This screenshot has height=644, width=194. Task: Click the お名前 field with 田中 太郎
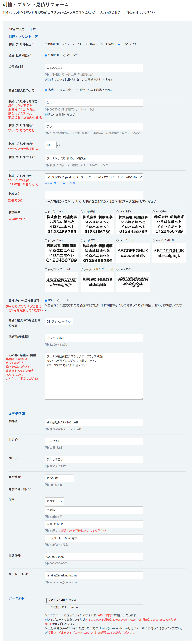pos(94,441)
